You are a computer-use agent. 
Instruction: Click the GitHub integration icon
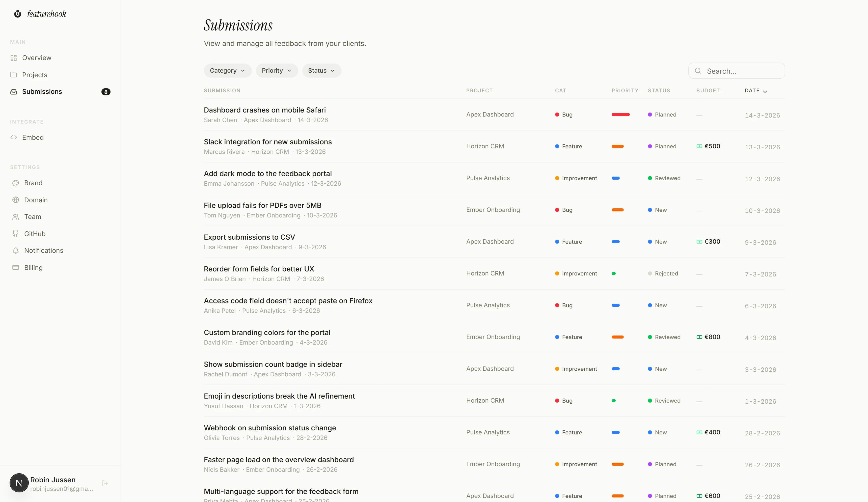coord(16,233)
